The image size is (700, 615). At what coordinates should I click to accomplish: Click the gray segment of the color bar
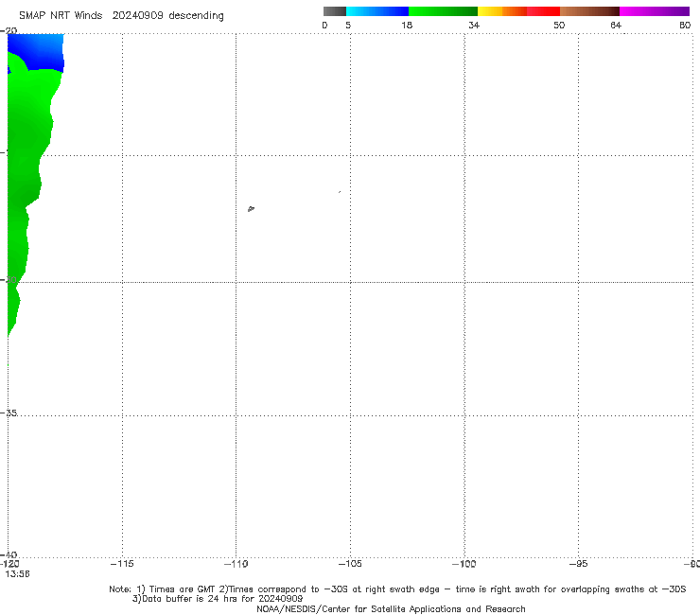click(335, 11)
